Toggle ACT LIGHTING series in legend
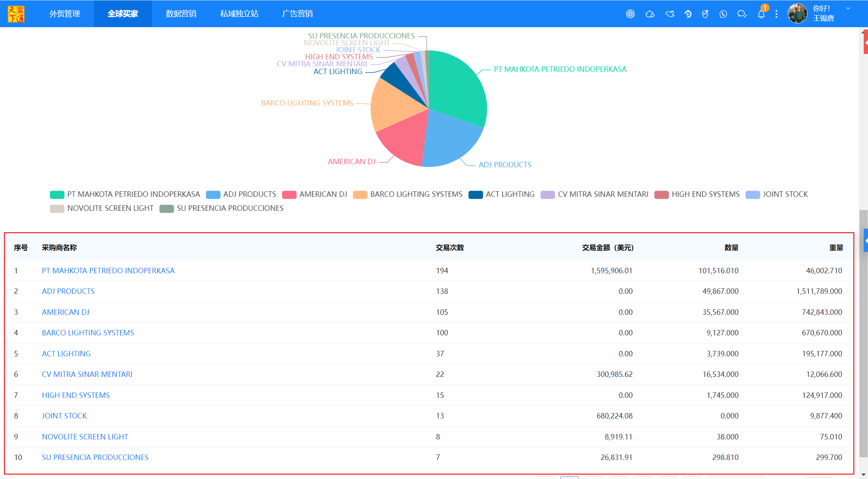This screenshot has width=868, height=479. (501, 194)
